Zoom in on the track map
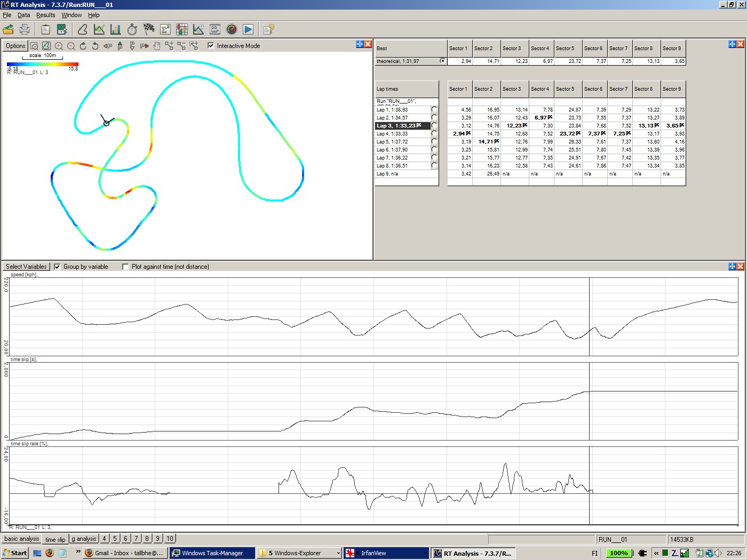The image size is (747, 560). pos(59,46)
